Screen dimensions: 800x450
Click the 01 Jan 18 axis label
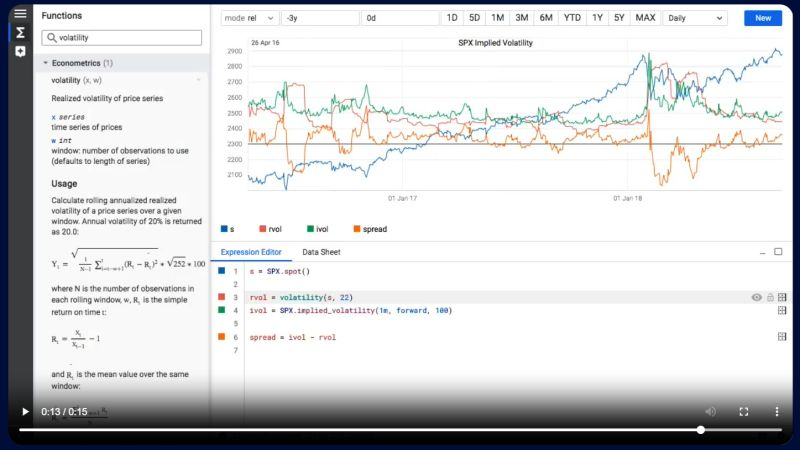pos(628,198)
